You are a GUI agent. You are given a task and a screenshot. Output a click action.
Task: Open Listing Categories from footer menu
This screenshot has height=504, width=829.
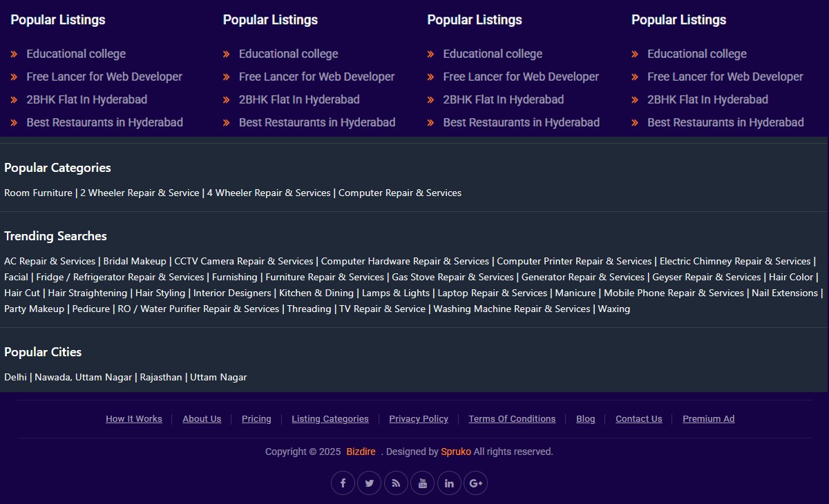(x=330, y=419)
